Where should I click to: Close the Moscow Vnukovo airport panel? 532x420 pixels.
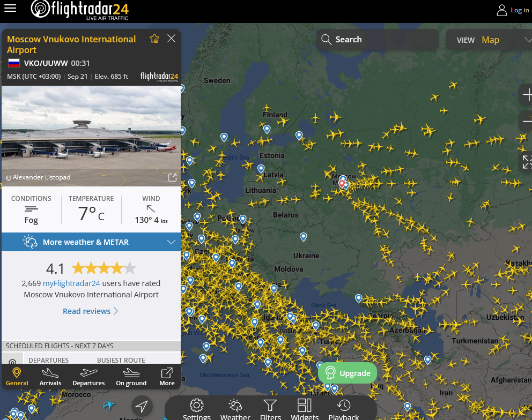pos(171,39)
